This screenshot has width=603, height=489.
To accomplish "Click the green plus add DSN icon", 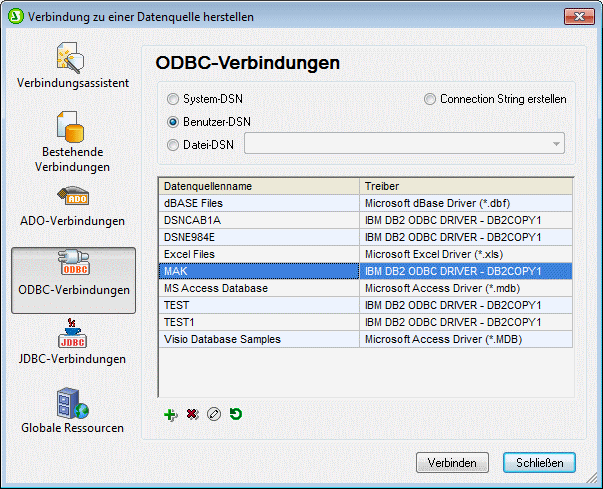I will (171, 414).
